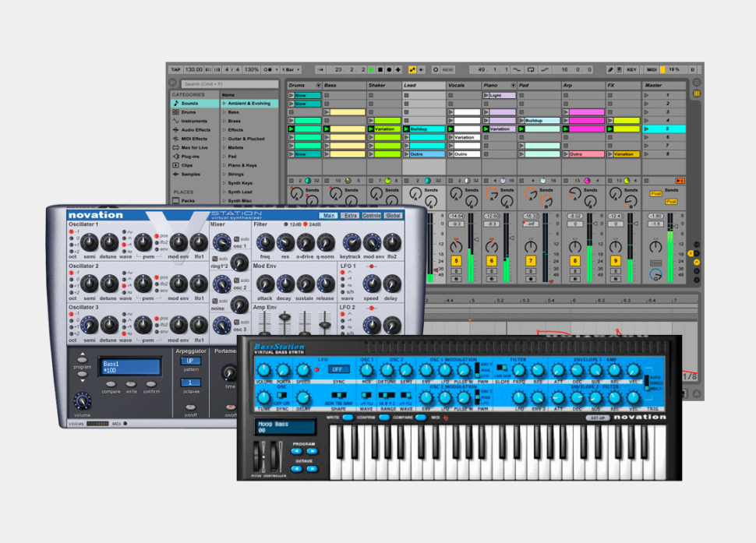Unfold the Drums track with its header arrow
This screenshot has width=756, height=543.
[x=318, y=85]
